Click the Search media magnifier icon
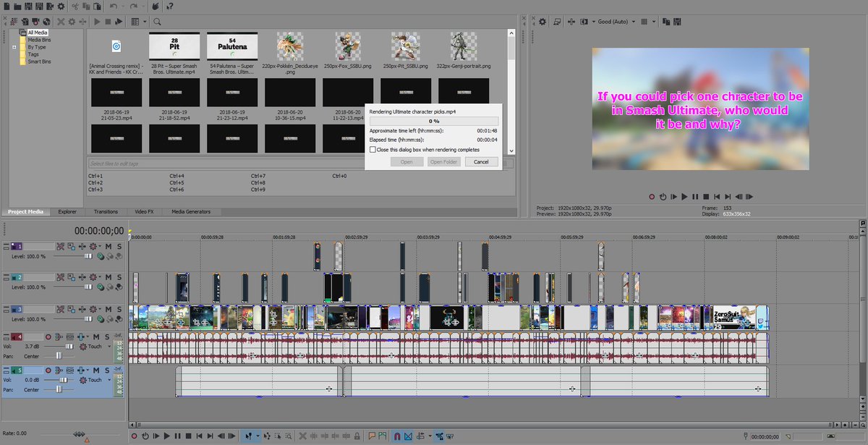 coord(157,22)
